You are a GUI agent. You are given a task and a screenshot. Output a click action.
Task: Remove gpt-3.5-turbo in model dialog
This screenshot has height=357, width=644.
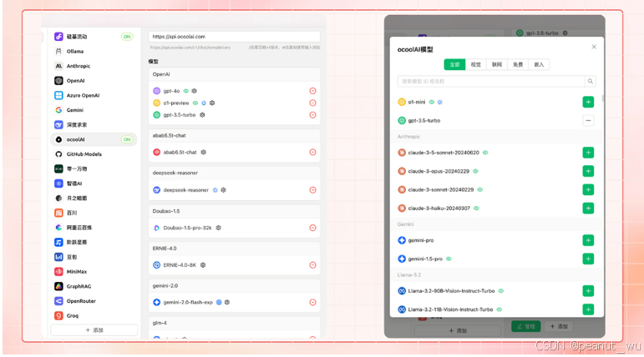pyautogui.click(x=588, y=121)
